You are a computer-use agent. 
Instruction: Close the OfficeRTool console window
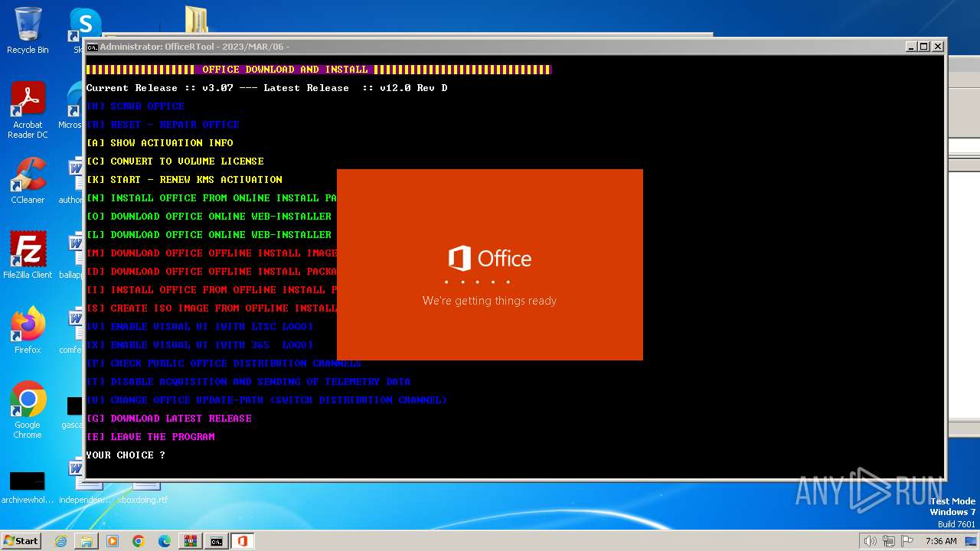click(938, 47)
